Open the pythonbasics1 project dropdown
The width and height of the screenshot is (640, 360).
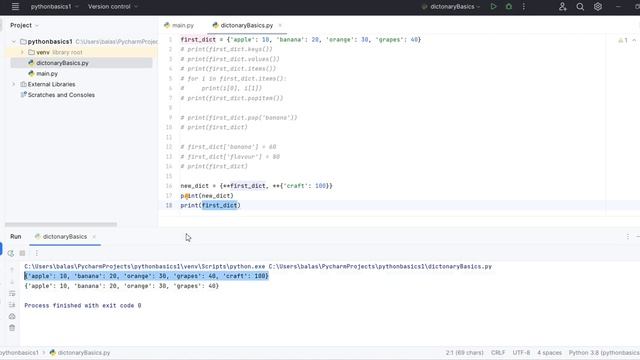point(54,7)
